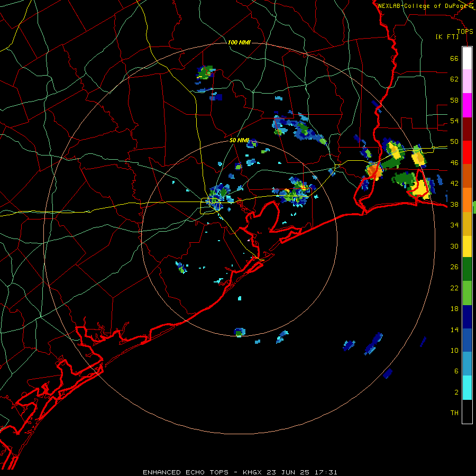Image resolution: width=476 pixels, height=476 pixels.
Task: Click the 10 value on the legend
Action: [454, 350]
